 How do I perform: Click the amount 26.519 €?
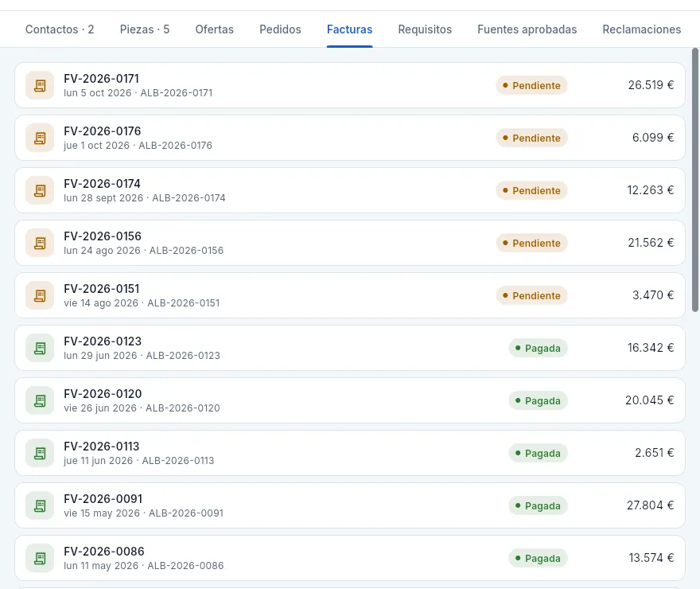coord(651,85)
